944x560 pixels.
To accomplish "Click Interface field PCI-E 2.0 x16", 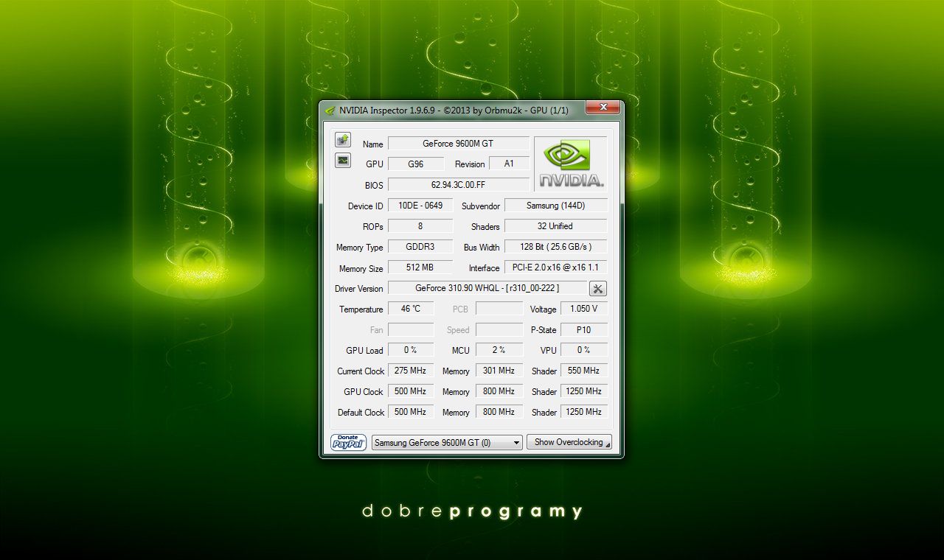I will point(556,267).
